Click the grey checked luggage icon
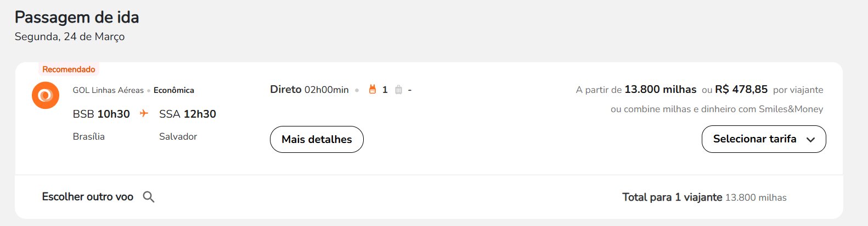The height and width of the screenshot is (226, 868). (x=398, y=90)
